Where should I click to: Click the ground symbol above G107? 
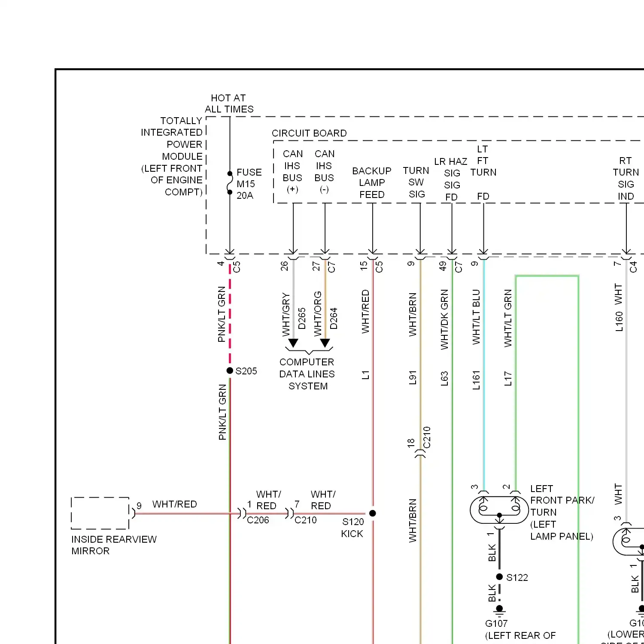499,611
